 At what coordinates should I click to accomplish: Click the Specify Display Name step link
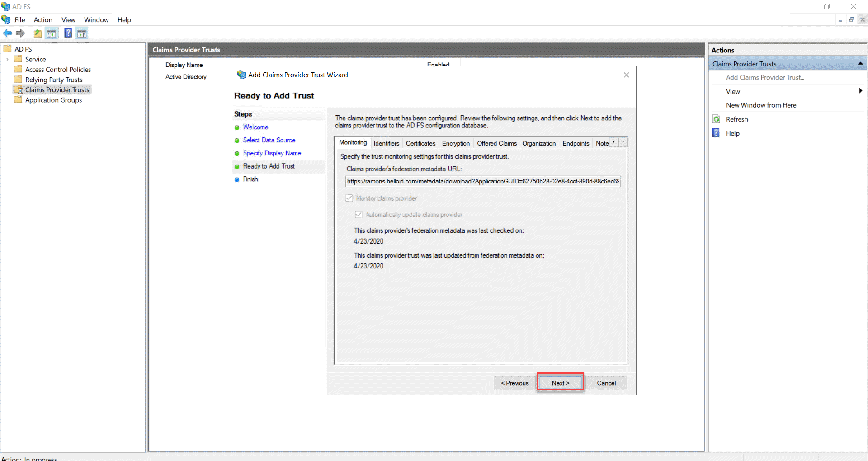(272, 153)
